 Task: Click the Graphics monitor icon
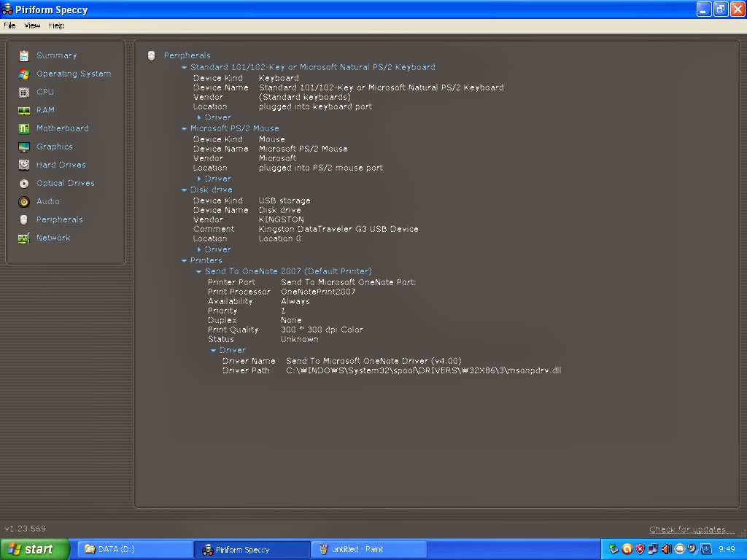(x=24, y=147)
